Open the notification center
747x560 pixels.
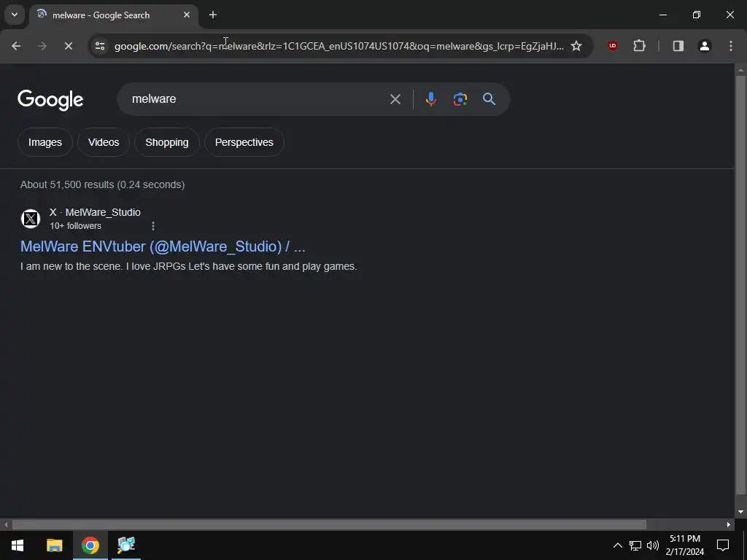pyautogui.click(x=723, y=545)
